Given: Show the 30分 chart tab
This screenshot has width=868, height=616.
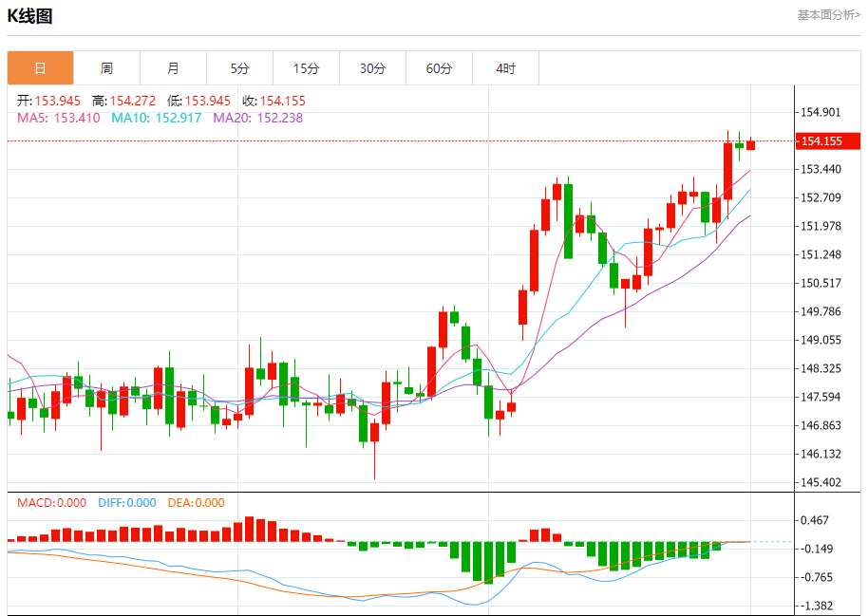Looking at the screenshot, I should pyautogui.click(x=372, y=68).
